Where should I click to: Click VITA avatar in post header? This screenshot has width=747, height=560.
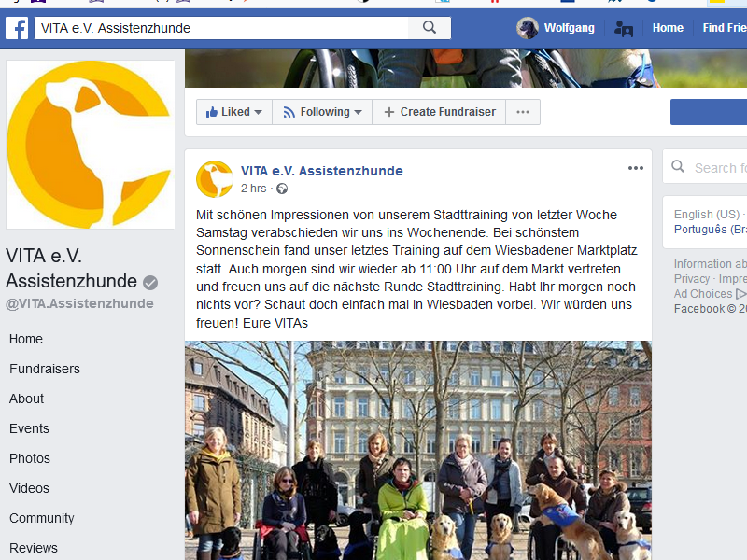click(x=215, y=179)
